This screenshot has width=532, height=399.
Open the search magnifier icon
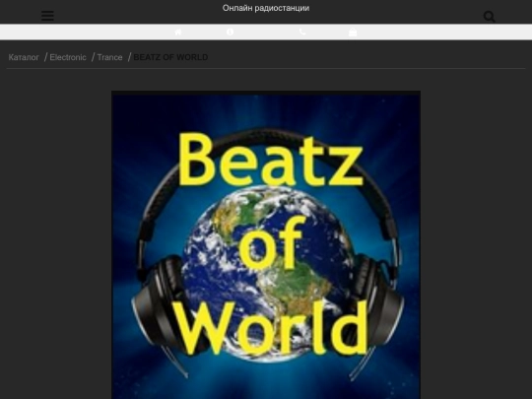coord(490,17)
